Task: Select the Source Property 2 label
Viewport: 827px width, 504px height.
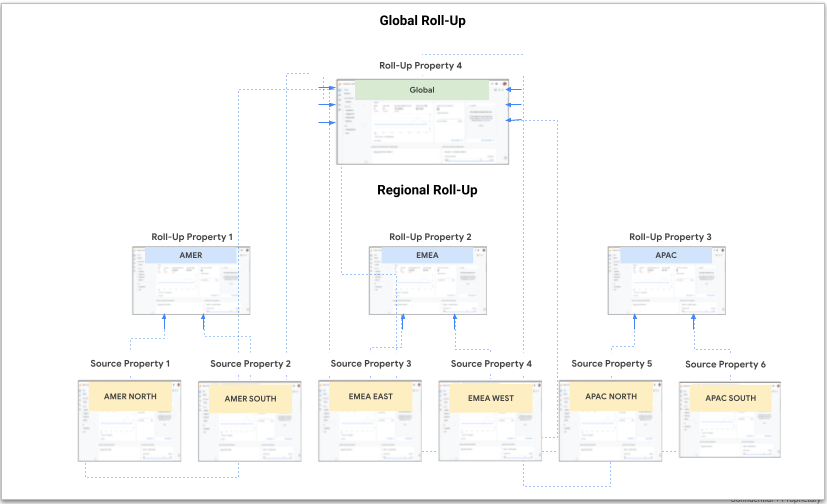Action: click(x=251, y=364)
